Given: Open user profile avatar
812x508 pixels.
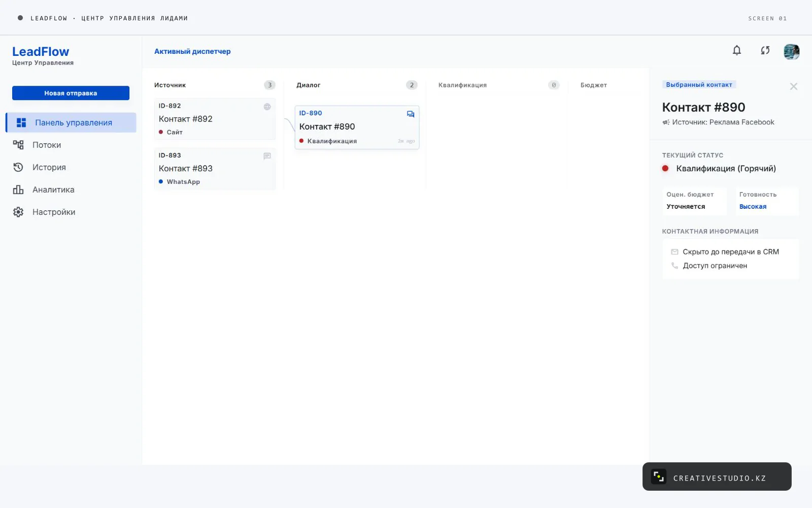Looking at the screenshot, I should click(791, 51).
